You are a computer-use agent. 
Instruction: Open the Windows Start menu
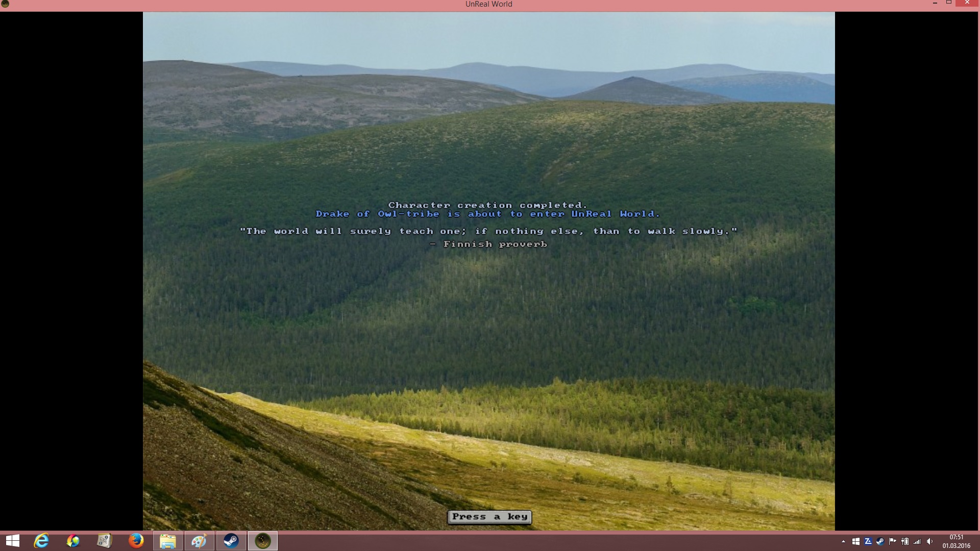(x=13, y=541)
